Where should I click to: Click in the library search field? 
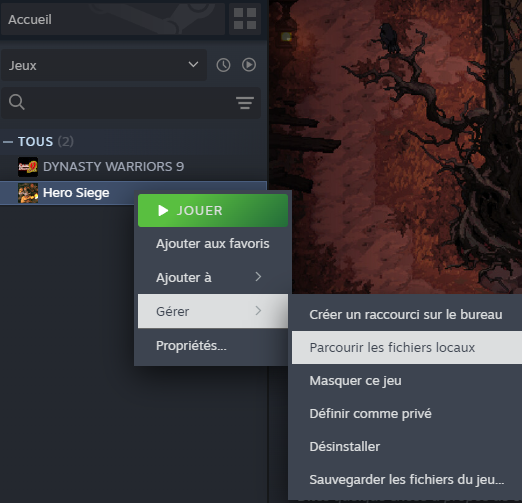click(131, 103)
